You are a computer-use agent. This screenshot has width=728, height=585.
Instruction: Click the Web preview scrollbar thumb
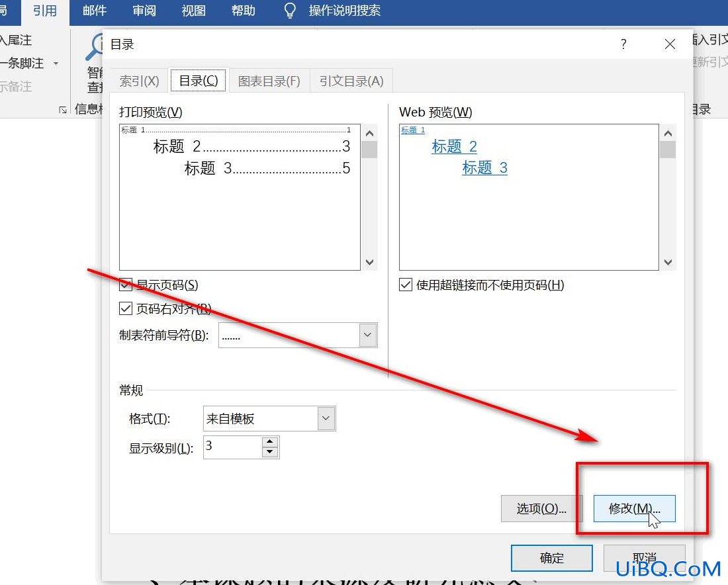(x=668, y=150)
